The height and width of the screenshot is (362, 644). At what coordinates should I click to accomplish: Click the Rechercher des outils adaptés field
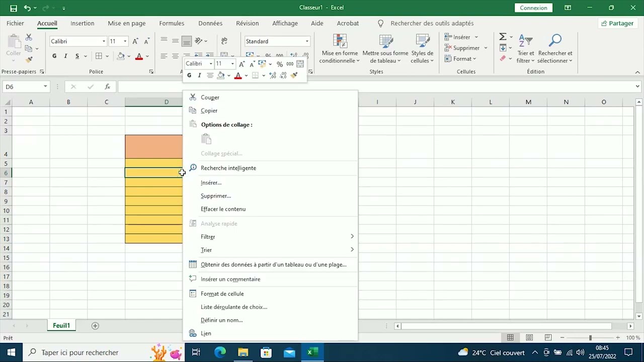click(x=432, y=23)
